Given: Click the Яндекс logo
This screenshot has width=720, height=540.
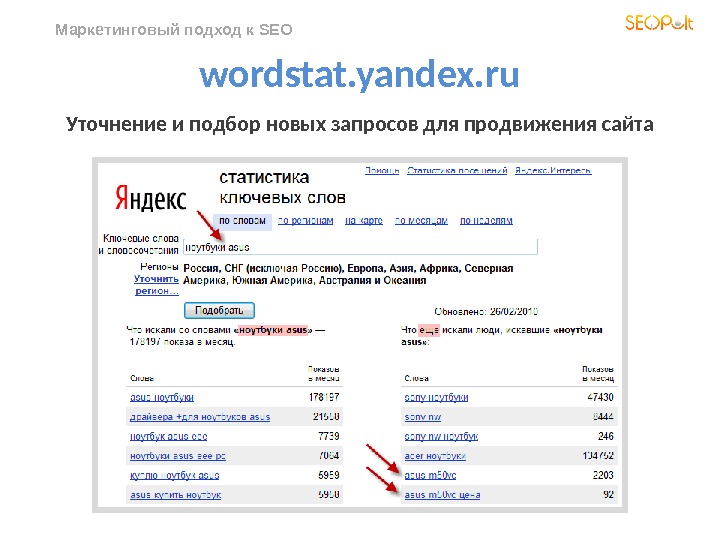Looking at the screenshot, I should 151,198.
